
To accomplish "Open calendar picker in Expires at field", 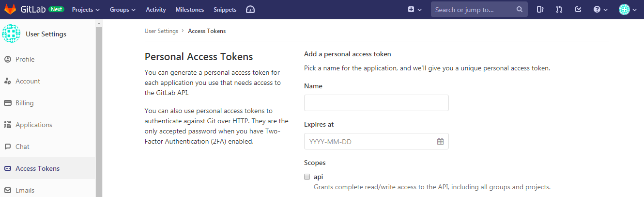I will 440,141.
